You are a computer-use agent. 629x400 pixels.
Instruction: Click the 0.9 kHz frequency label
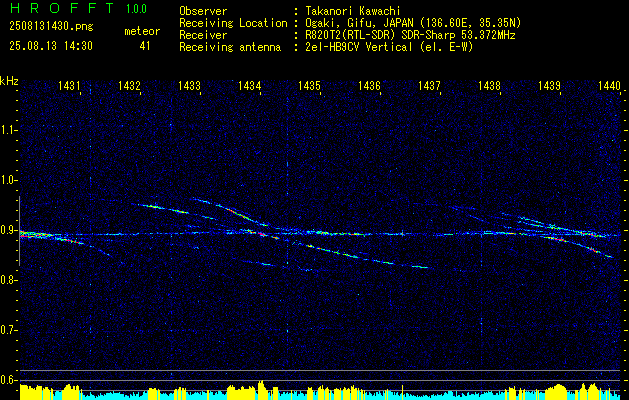(7, 230)
